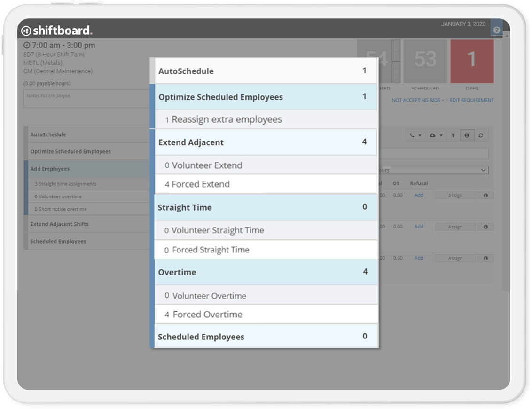Image resolution: width=532 pixels, height=409 pixels.
Task: Click the Assign button for the first employee
Action: (455, 195)
